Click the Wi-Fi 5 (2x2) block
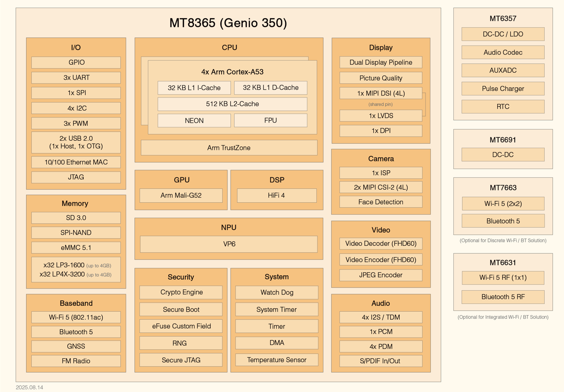This screenshot has width=564, height=392. coord(503,204)
